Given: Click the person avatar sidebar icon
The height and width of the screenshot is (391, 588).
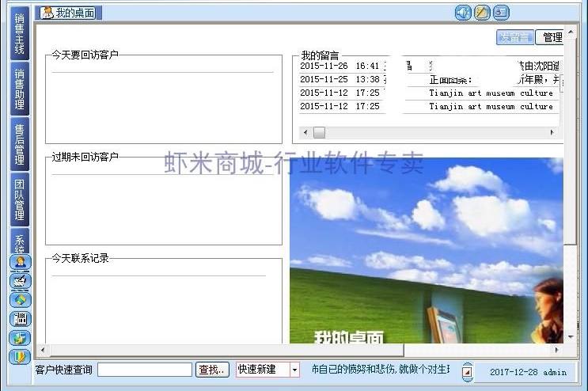Looking at the screenshot, I should 21,262.
